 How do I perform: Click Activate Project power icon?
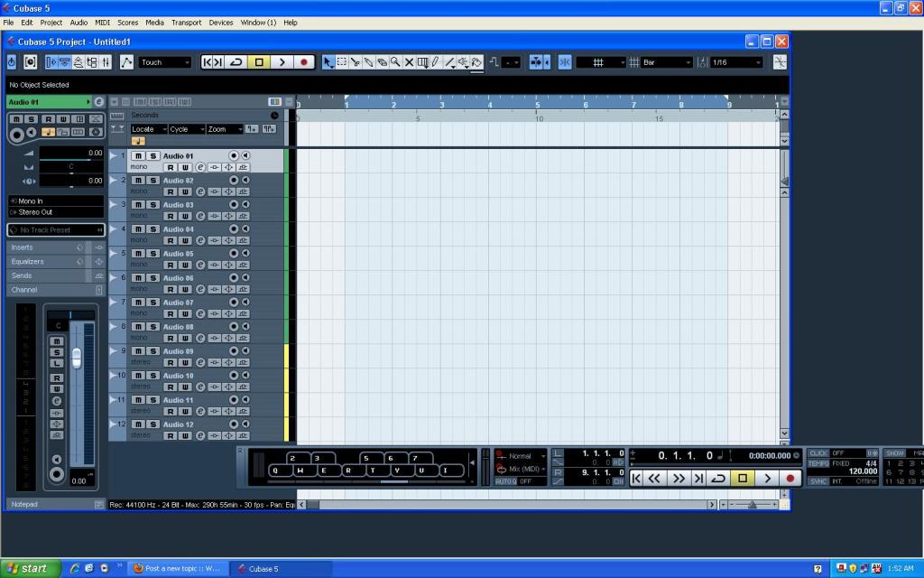(x=12, y=62)
